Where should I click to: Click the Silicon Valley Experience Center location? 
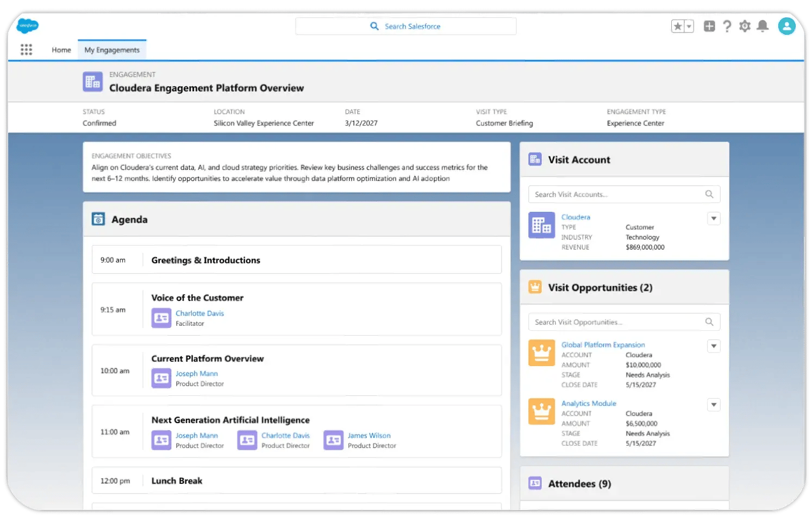click(264, 123)
